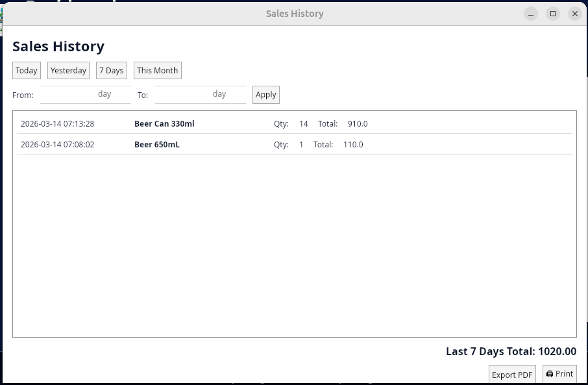Click the Last 7 Days Total summary
Screen dimensions: 588x385
coord(511,351)
